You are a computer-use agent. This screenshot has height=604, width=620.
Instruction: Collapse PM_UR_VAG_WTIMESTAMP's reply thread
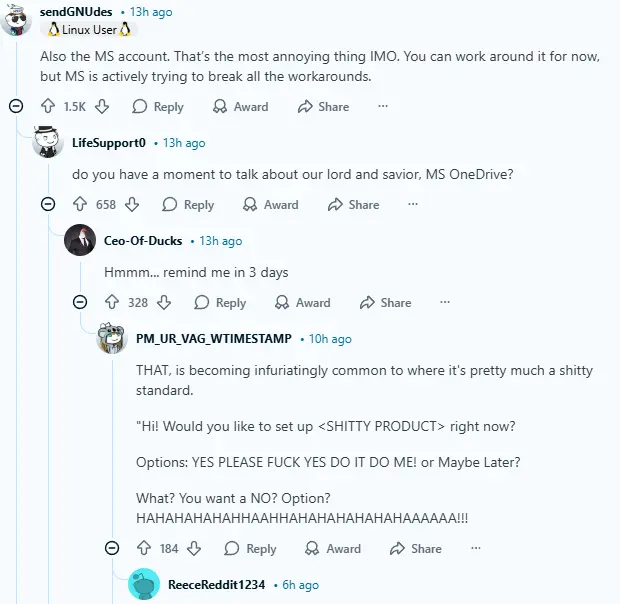(x=112, y=548)
